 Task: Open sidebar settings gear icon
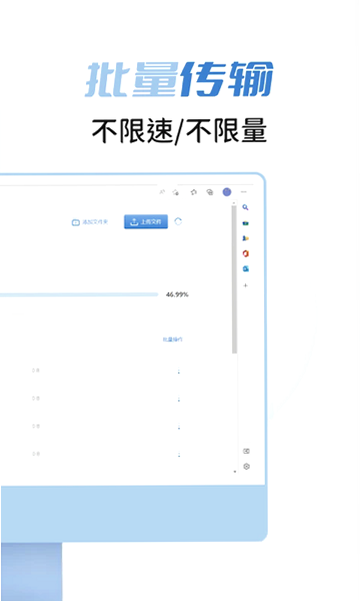tap(247, 466)
